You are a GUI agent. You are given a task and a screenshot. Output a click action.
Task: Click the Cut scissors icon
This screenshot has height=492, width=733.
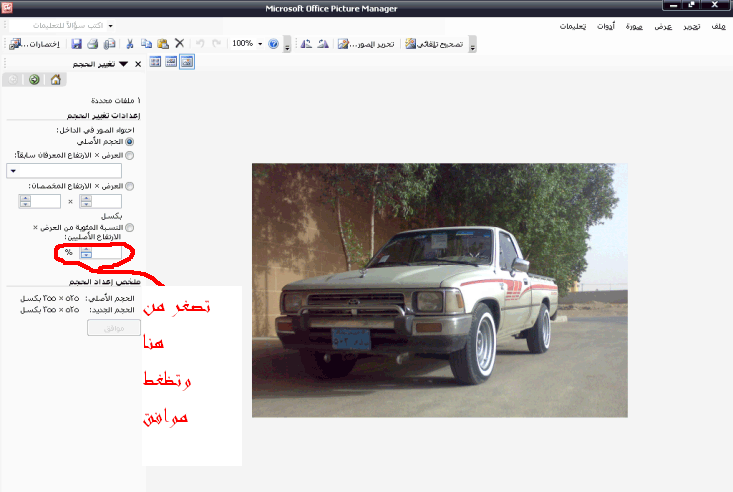(130, 44)
